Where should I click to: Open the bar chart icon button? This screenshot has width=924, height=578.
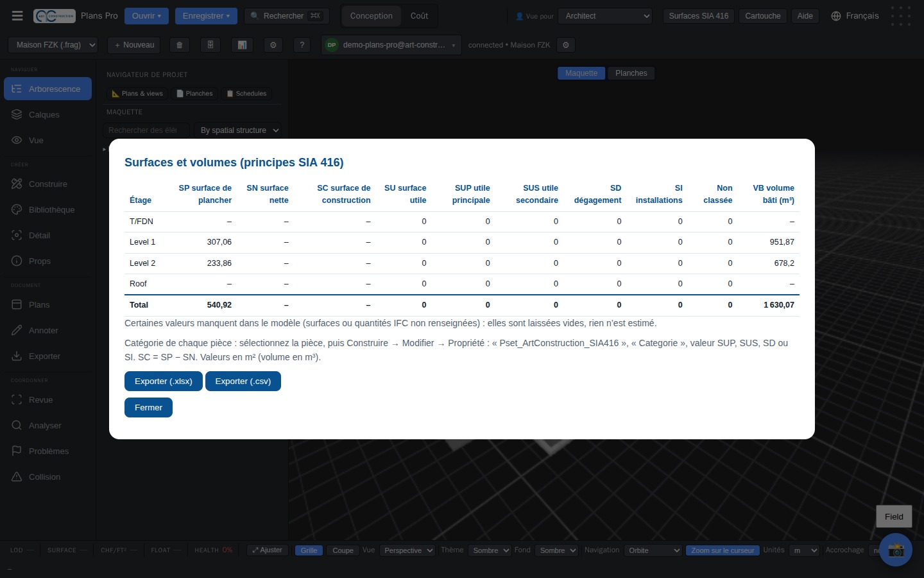[242, 45]
